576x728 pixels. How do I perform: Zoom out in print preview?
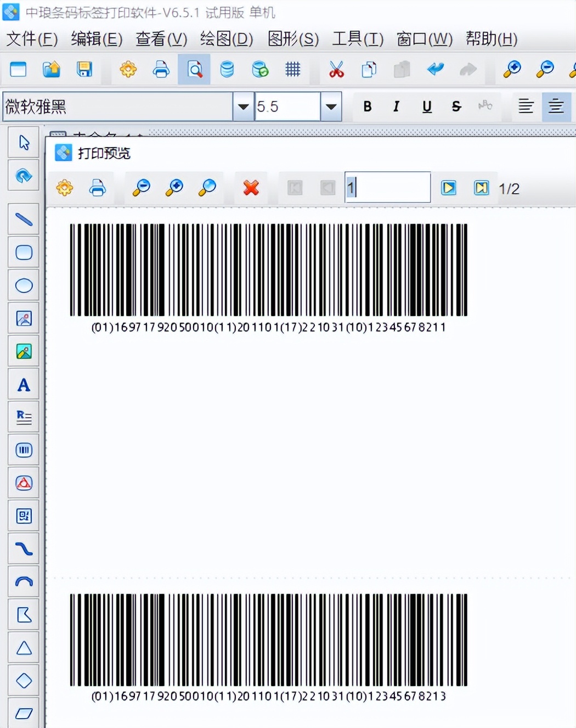coord(142,188)
